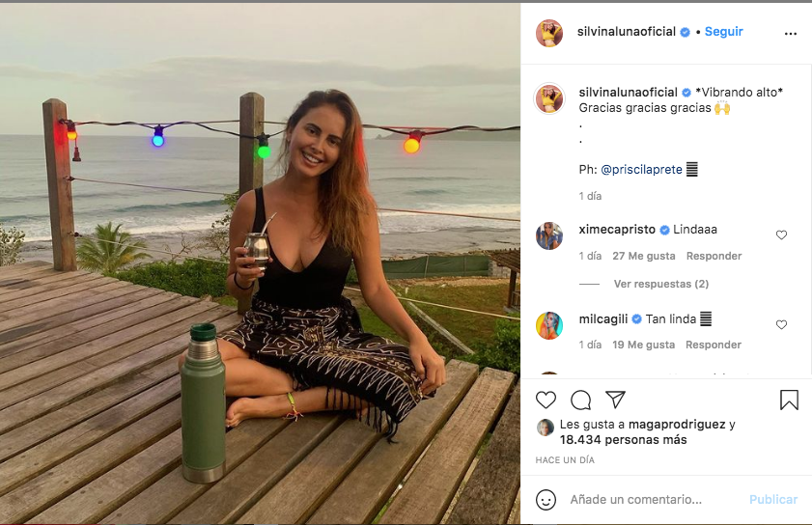812x525 pixels.
Task: Open silvinalunaoficial header profile avatar
Action: [549, 33]
